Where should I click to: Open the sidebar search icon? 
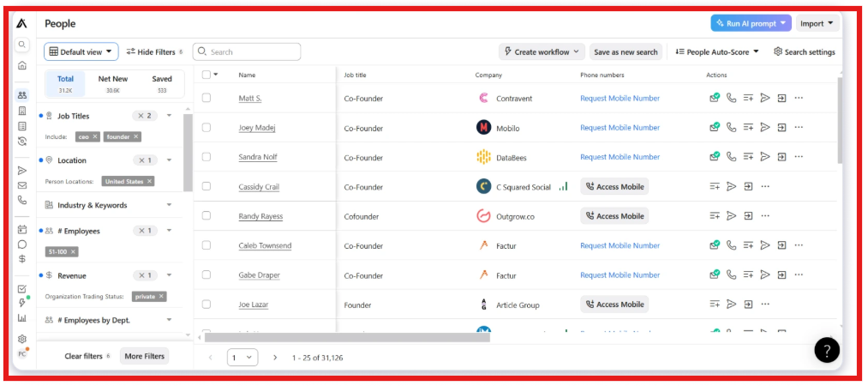tap(22, 45)
